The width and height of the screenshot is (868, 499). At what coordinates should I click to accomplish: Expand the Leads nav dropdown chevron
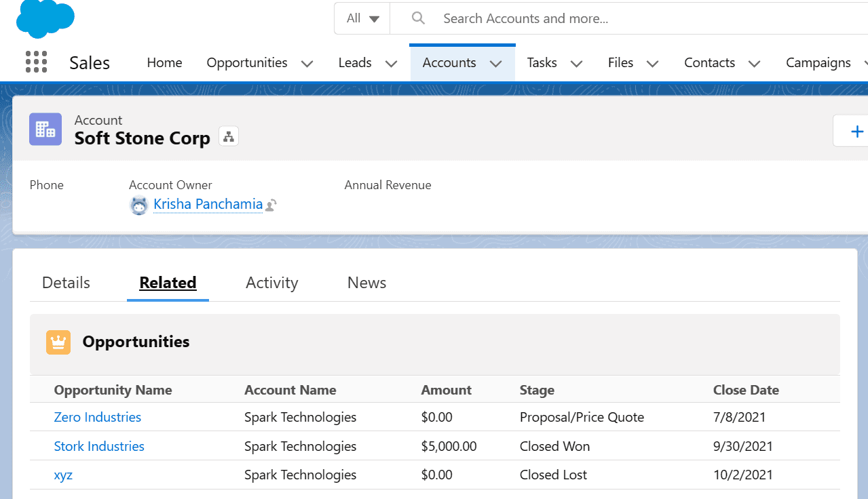pyautogui.click(x=391, y=64)
